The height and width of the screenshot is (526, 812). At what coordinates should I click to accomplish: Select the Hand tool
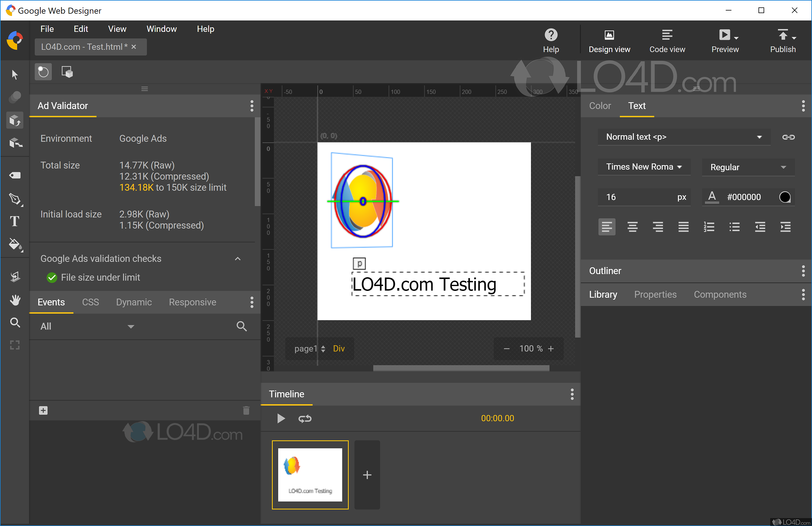[x=15, y=300]
